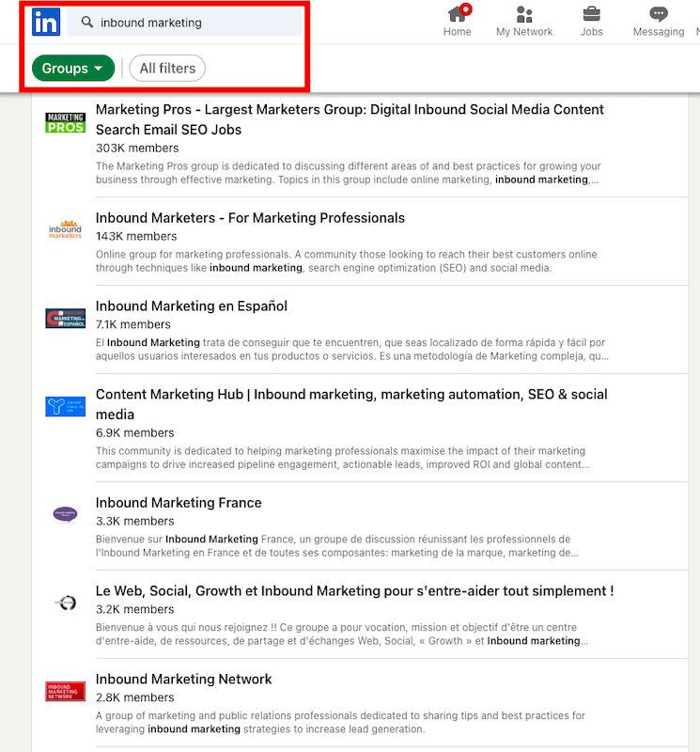Open the Messaging chat bubble icon

[659, 14]
